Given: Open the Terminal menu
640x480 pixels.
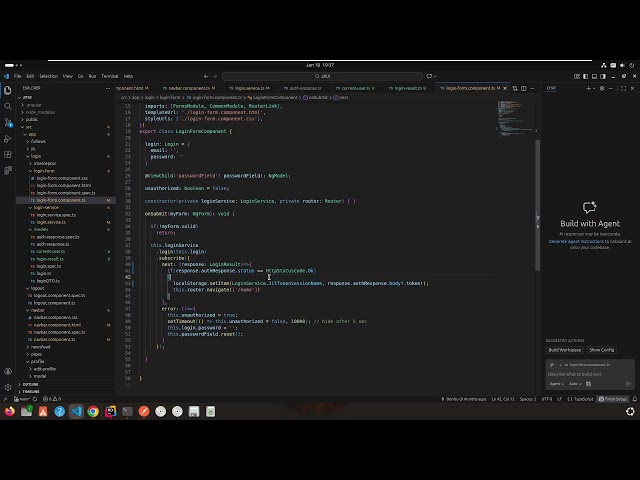Looking at the screenshot, I should click(x=110, y=76).
